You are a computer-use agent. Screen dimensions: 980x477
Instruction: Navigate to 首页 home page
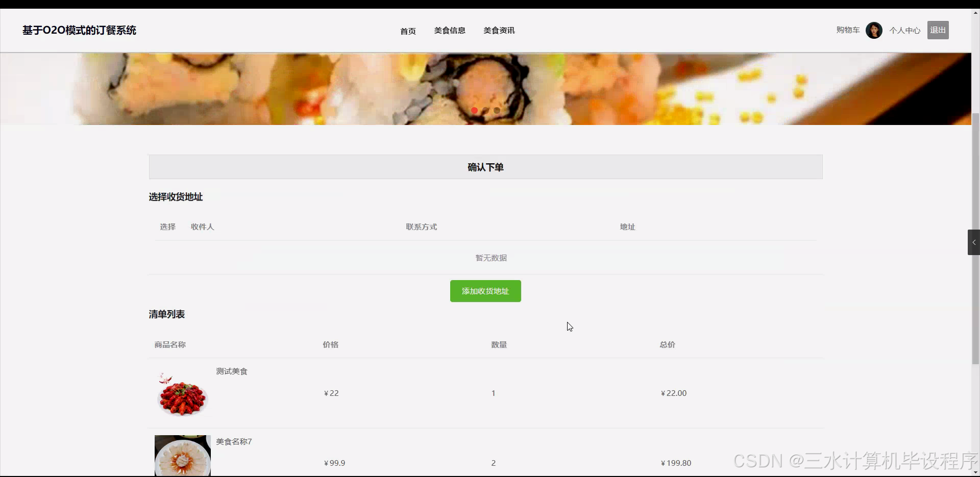[x=408, y=31]
